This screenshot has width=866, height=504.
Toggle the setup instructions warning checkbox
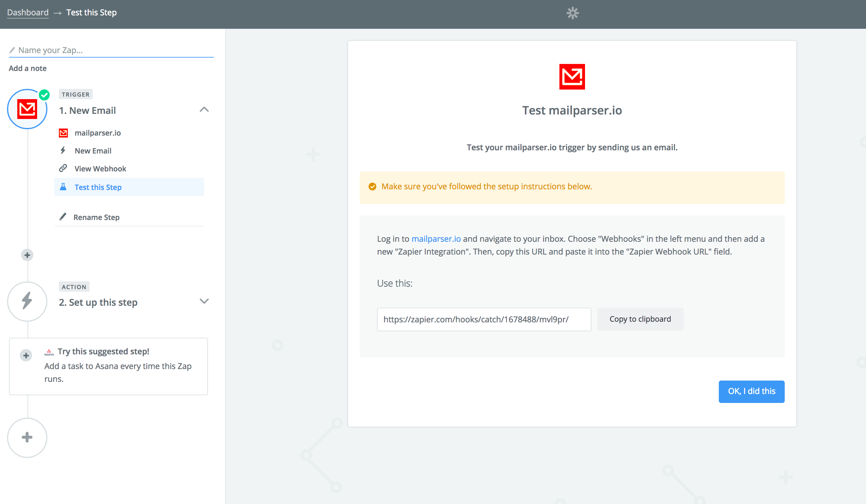click(373, 186)
